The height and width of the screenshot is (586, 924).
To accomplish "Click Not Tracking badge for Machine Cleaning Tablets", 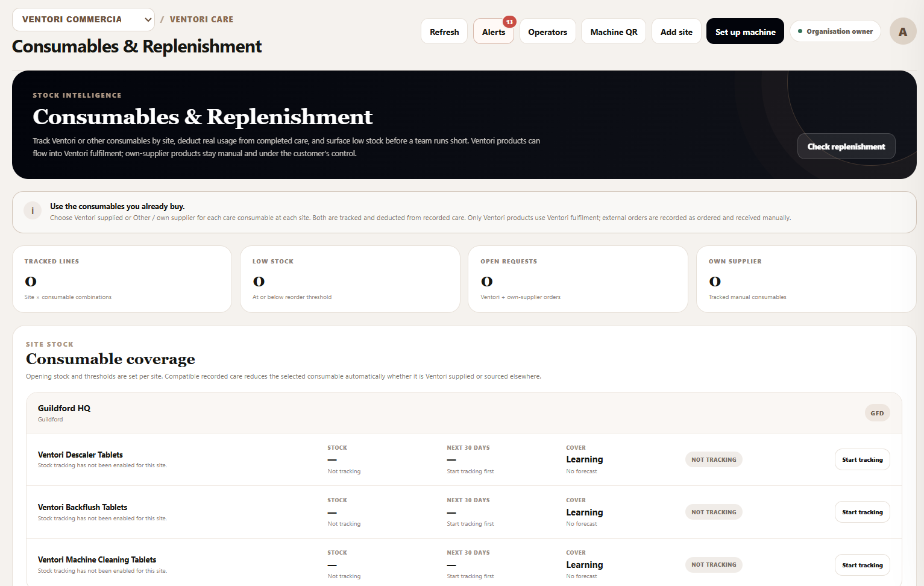I will tap(714, 565).
